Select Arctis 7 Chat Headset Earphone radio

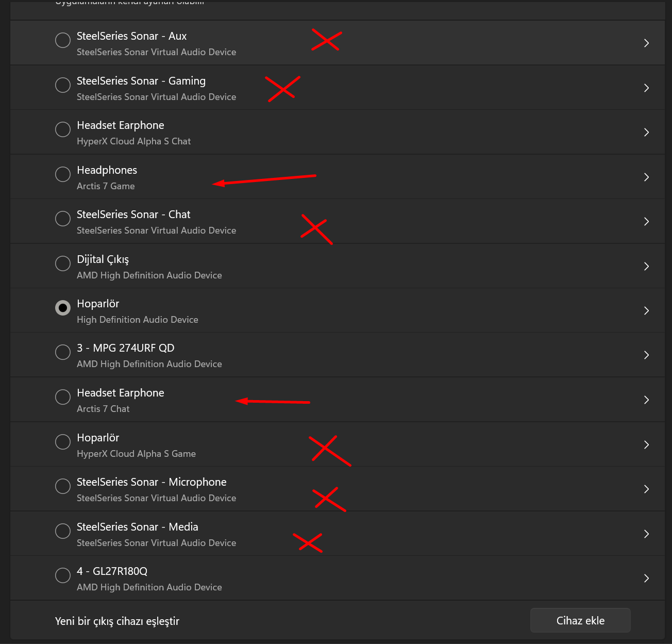tap(63, 397)
